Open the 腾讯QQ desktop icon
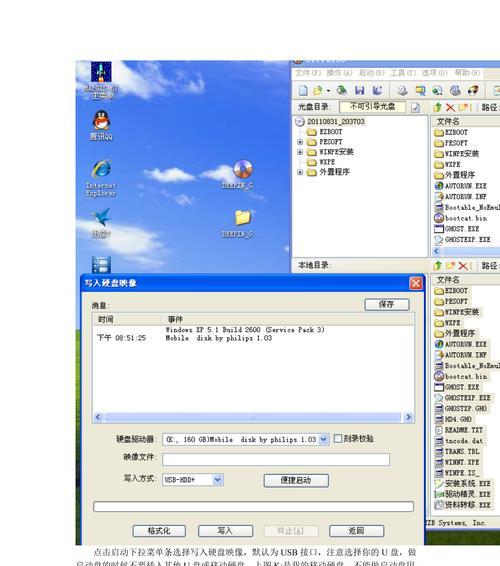Image resolution: width=500 pixels, height=566 pixels. tap(101, 125)
